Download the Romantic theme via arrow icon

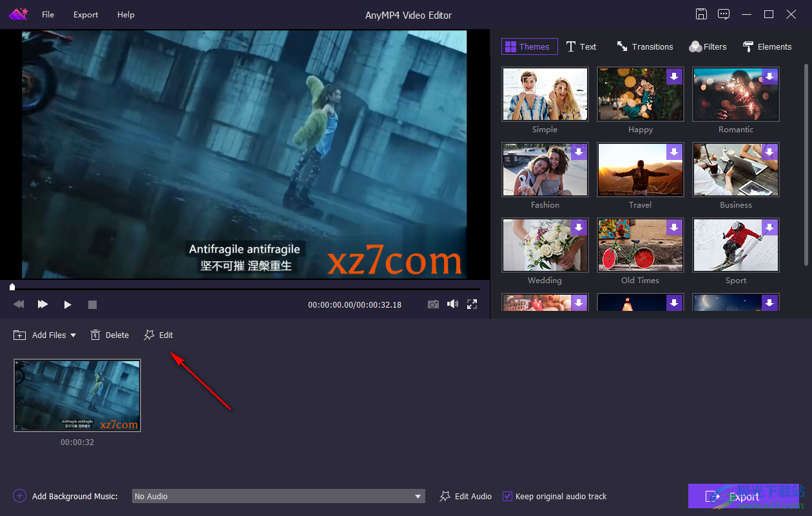tap(769, 76)
